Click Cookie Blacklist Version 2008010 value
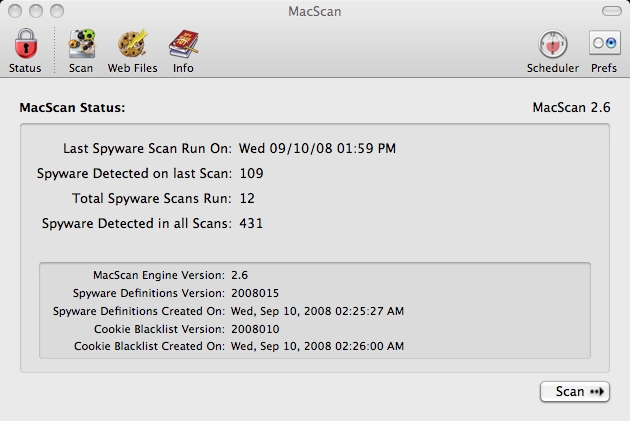Screen dimensions: 630x421 point(255,329)
